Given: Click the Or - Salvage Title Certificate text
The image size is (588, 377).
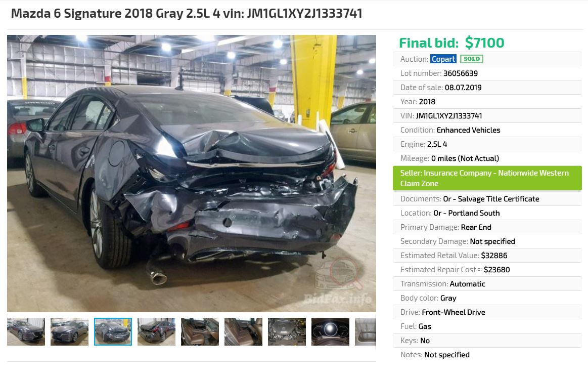Looking at the screenshot, I should (x=491, y=199).
